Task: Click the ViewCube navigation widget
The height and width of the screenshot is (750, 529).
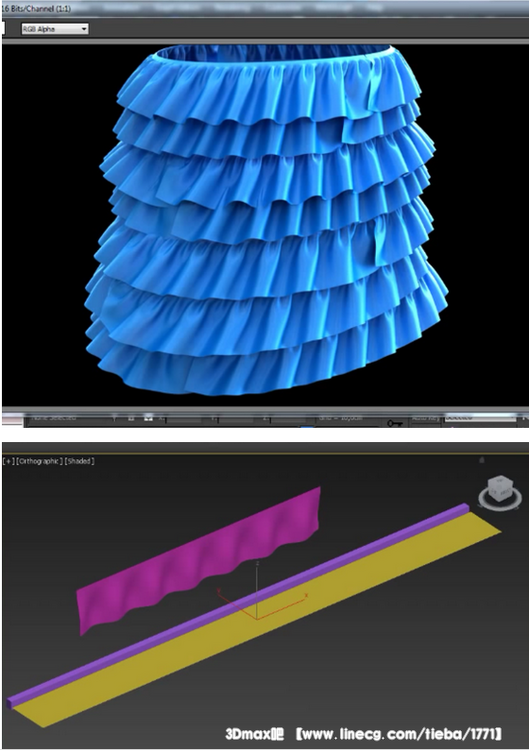Action: (500, 492)
